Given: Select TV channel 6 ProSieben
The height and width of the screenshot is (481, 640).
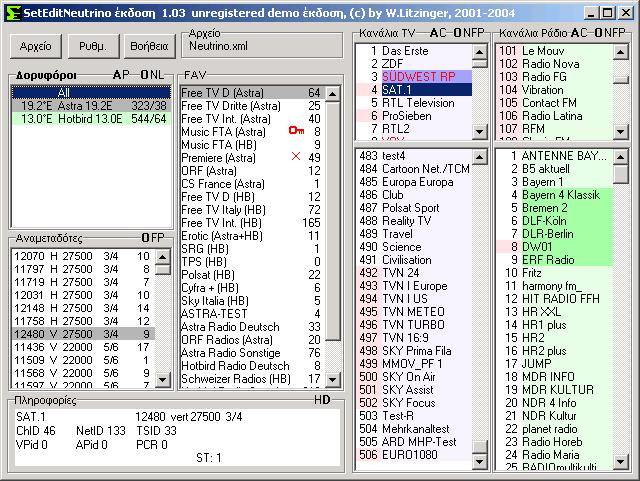Looking at the screenshot, I should [x=414, y=116].
